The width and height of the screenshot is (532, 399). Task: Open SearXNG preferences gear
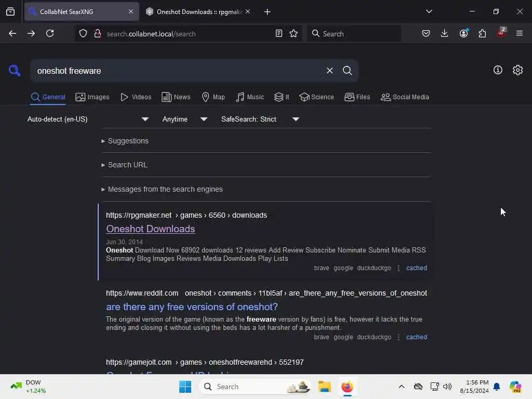[517, 70]
